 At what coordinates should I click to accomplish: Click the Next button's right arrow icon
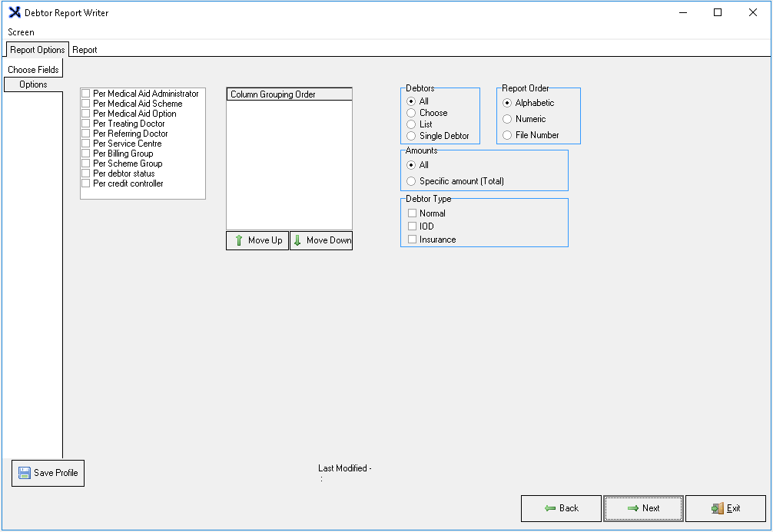click(x=632, y=508)
